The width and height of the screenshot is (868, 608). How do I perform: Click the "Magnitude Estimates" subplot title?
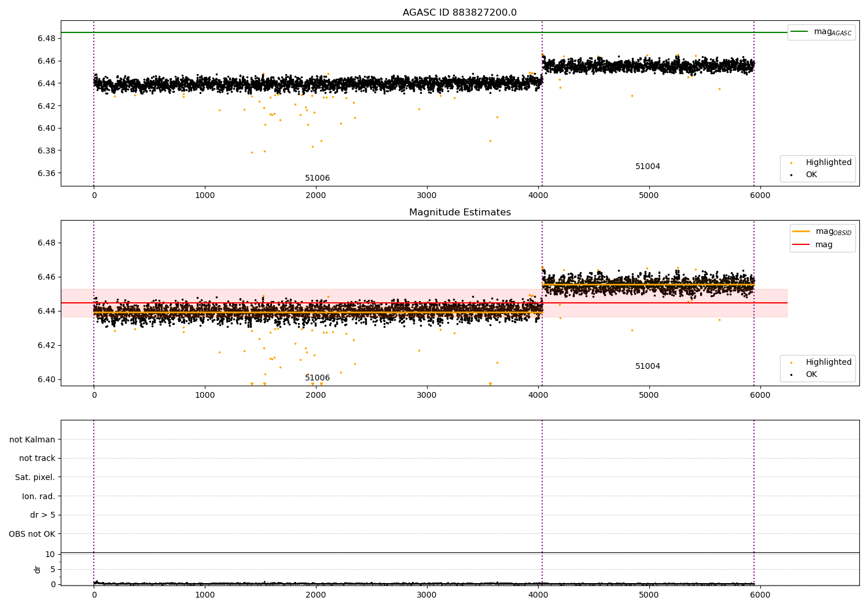tap(459, 213)
